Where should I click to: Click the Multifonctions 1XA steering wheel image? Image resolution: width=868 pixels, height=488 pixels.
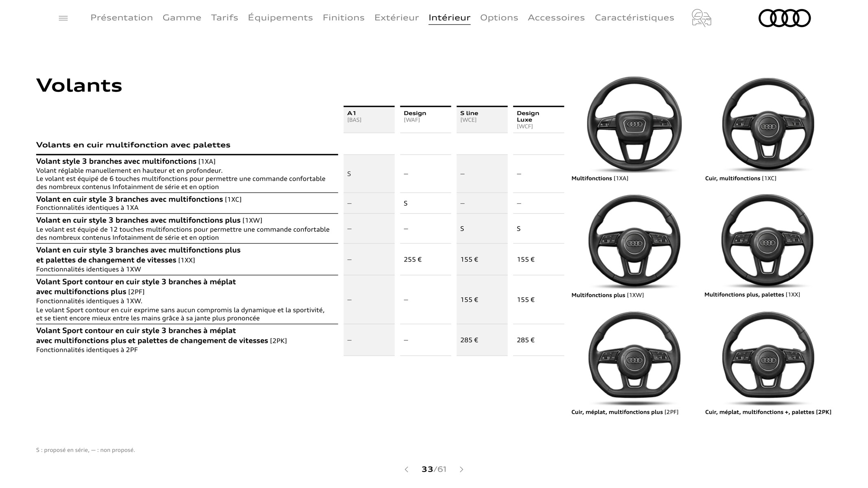[x=634, y=124]
